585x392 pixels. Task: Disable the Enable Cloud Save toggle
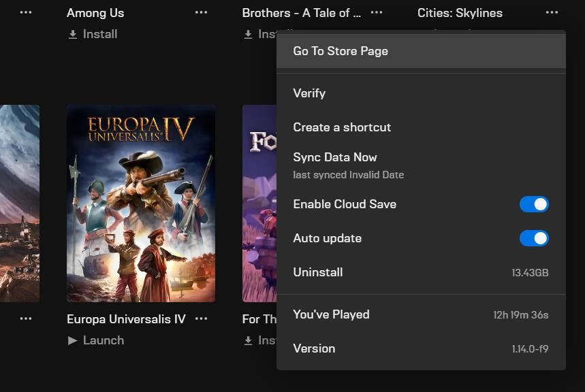534,203
